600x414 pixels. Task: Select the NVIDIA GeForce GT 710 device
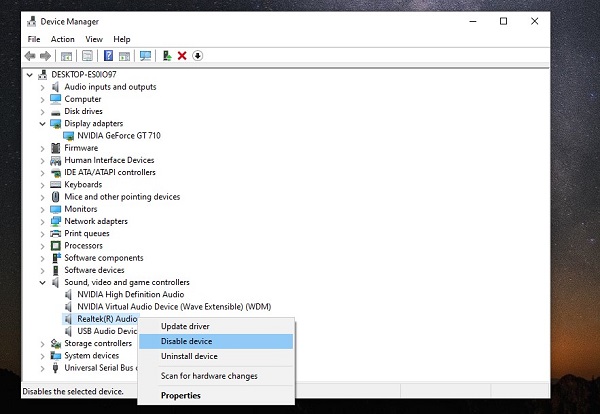[117, 135]
